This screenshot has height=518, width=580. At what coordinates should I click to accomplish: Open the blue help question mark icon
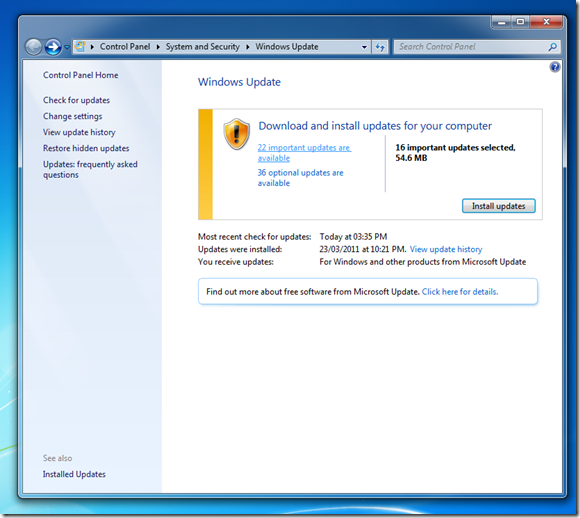pyautogui.click(x=555, y=67)
